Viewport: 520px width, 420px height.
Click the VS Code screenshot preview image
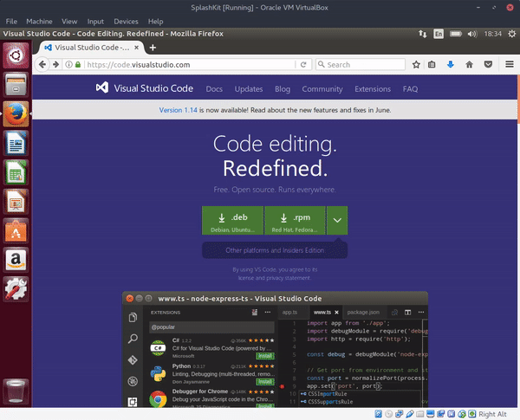tap(276, 349)
